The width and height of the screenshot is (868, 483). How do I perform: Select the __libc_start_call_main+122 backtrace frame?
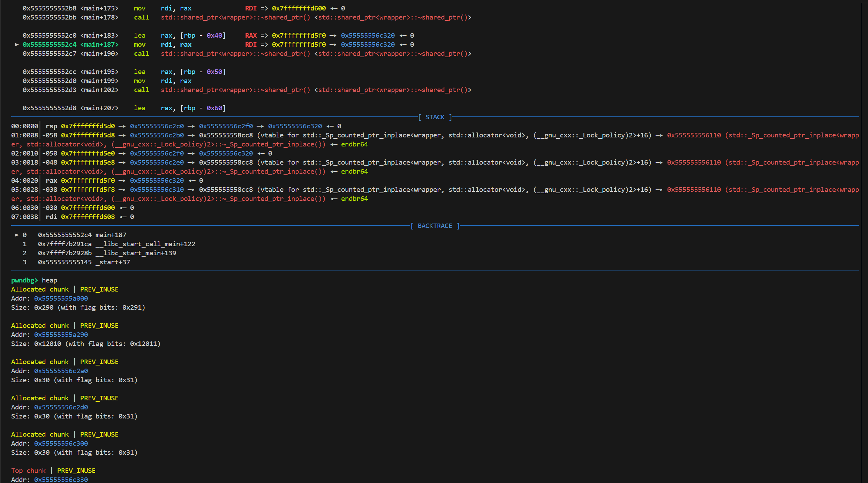point(145,244)
